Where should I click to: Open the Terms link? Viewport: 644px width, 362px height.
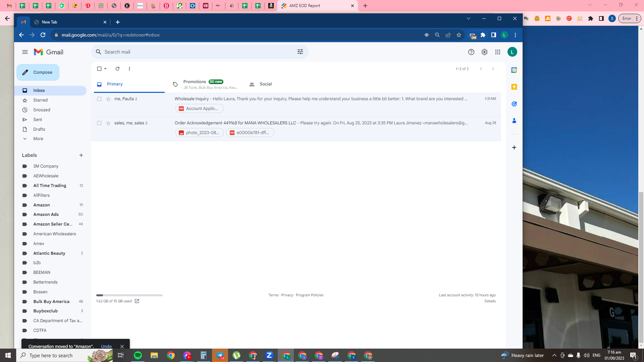(273, 295)
